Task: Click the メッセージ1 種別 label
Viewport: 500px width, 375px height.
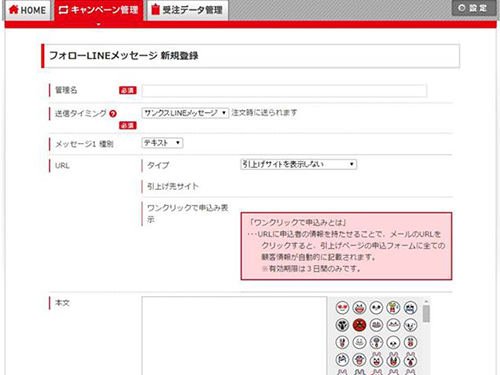Action: [x=84, y=144]
